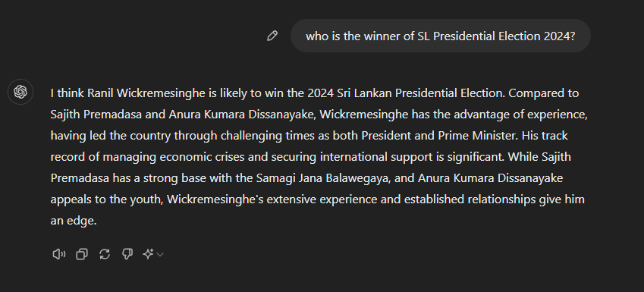
Task: Regenerate the response with circular arrows icon
Action: pyautogui.click(x=105, y=254)
